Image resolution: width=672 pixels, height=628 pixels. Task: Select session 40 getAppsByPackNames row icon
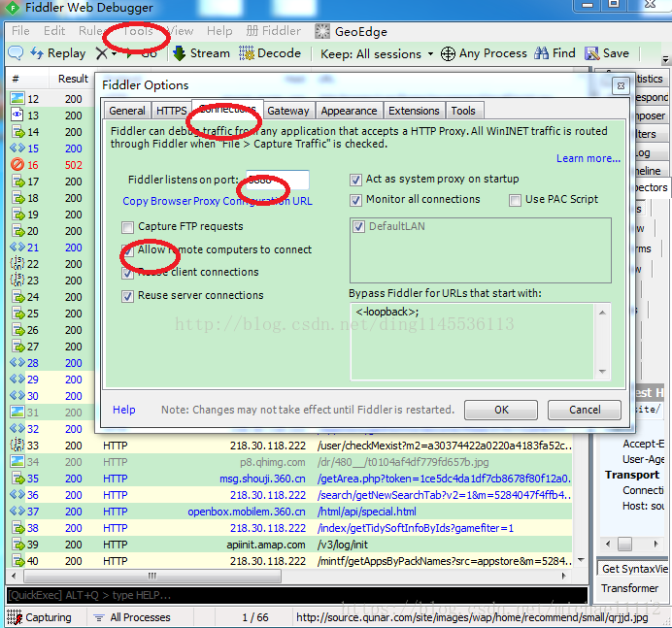[x=17, y=561]
